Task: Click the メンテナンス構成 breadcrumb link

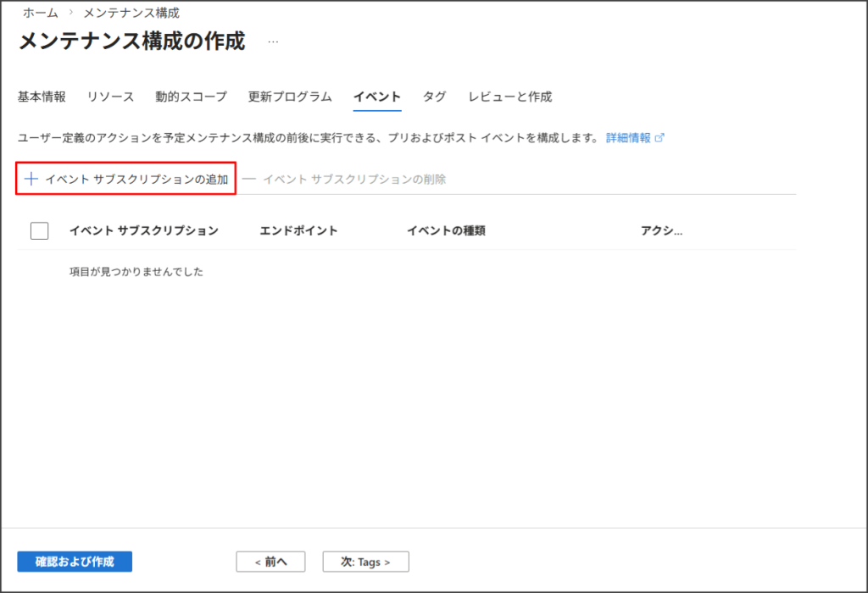Action: point(131,13)
